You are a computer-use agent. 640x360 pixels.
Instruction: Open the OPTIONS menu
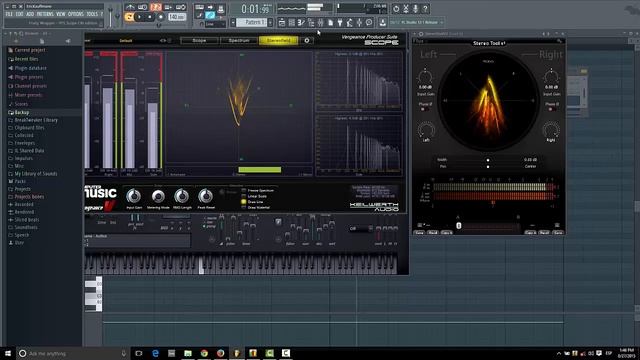76,14
